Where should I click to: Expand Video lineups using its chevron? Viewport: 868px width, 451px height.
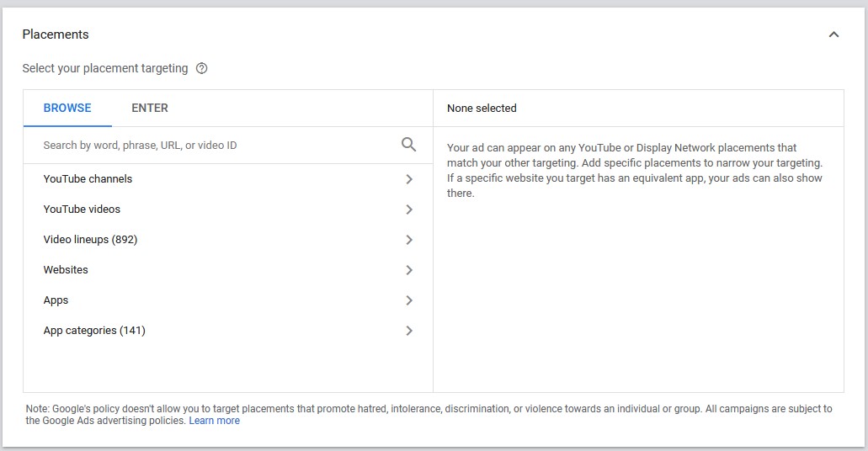tap(409, 240)
